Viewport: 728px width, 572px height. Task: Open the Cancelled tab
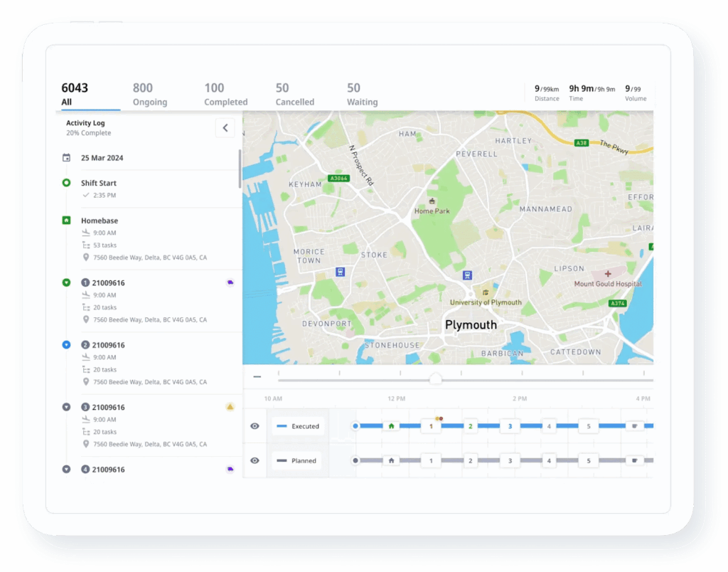coord(294,96)
